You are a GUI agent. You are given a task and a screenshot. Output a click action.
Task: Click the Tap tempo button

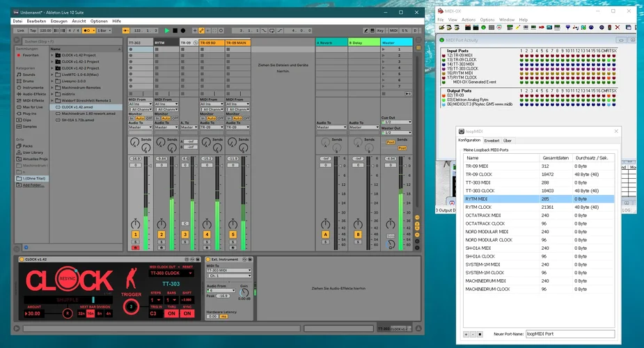33,31
